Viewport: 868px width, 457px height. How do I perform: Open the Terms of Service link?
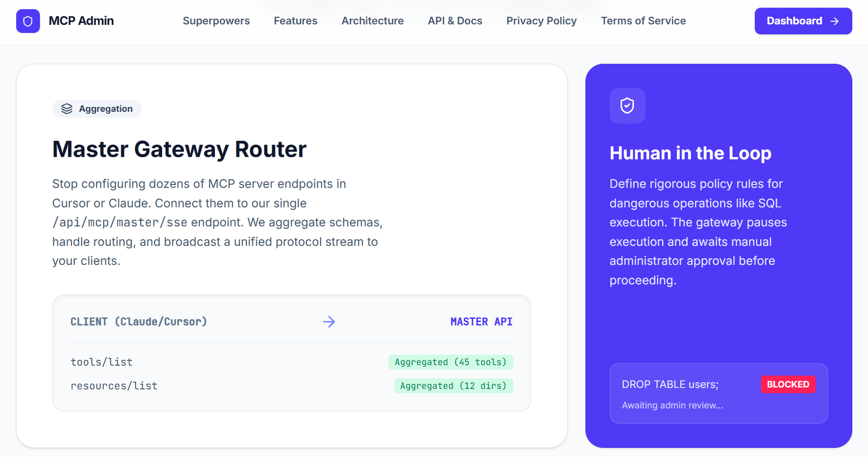point(643,21)
